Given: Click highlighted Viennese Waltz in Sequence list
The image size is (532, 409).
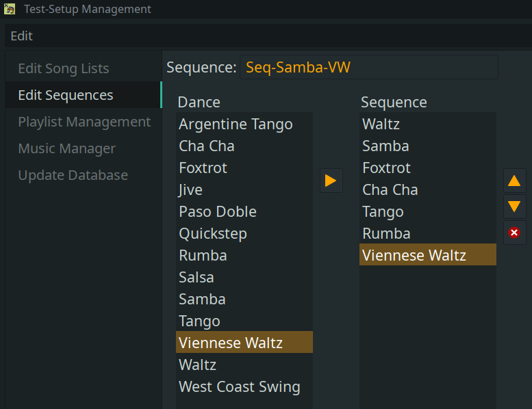Looking at the screenshot, I should coord(428,254).
